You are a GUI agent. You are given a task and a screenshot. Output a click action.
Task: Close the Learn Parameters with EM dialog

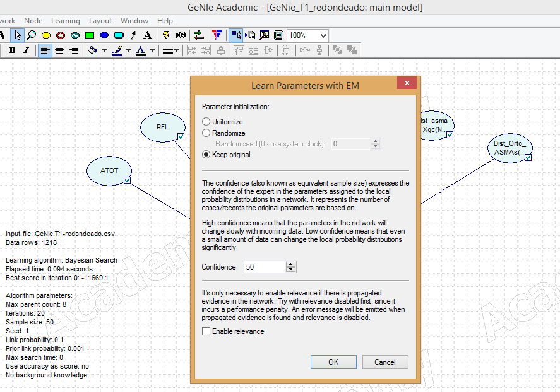(x=407, y=83)
